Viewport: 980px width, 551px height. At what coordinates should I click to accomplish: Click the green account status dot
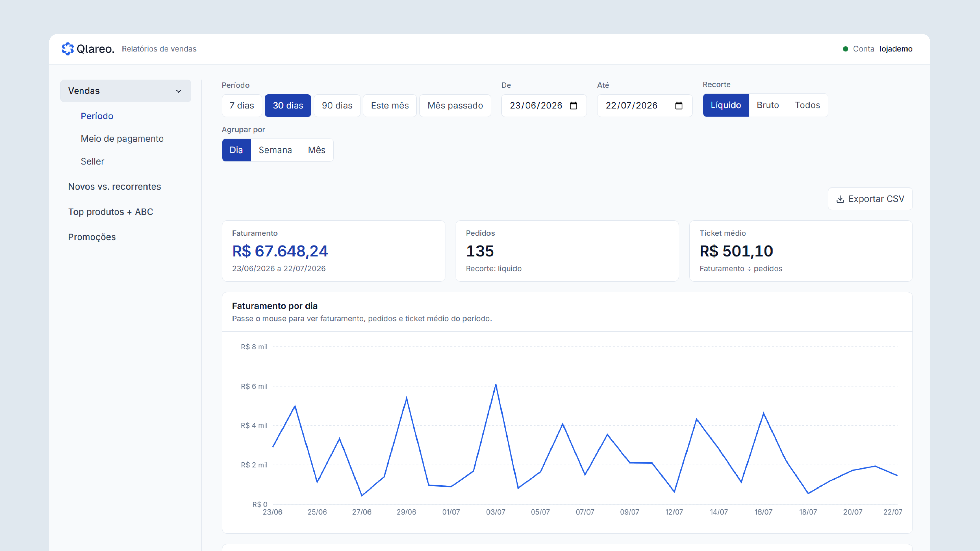click(x=845, y=49)
